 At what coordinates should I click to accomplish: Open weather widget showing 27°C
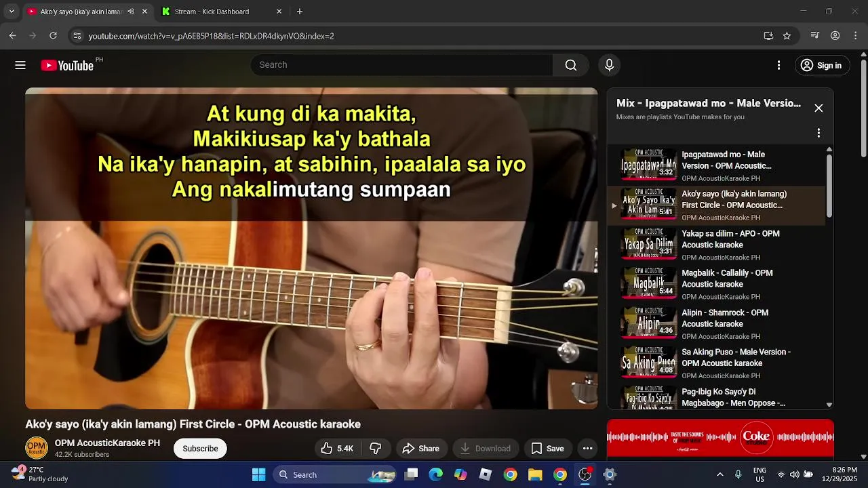pos(39,474)
